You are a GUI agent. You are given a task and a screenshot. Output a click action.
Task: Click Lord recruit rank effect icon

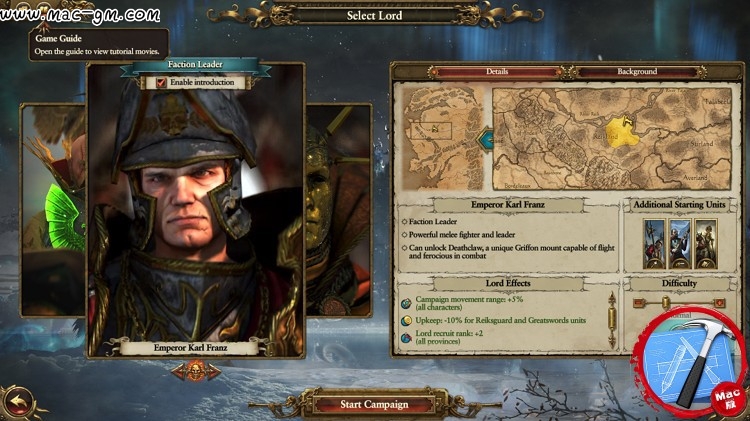pos(406,338)
